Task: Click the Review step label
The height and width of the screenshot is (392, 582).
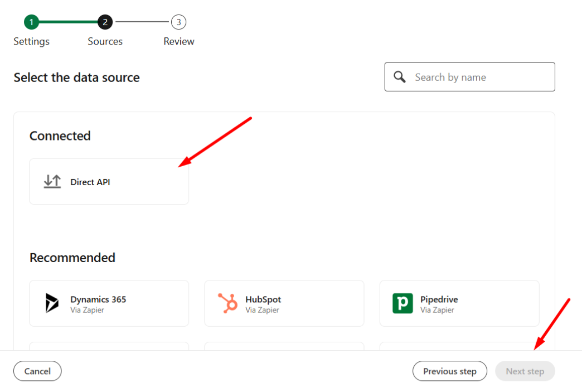Action: [x=179, y=41]
